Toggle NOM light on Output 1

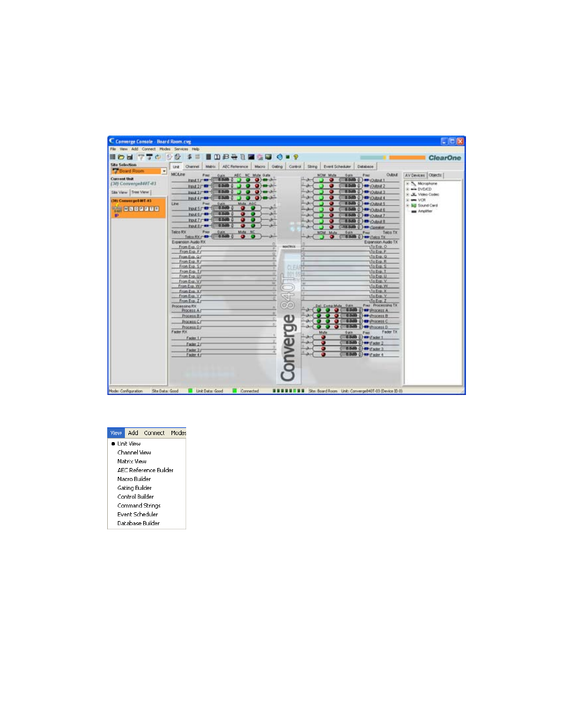(x=321, y=180)
